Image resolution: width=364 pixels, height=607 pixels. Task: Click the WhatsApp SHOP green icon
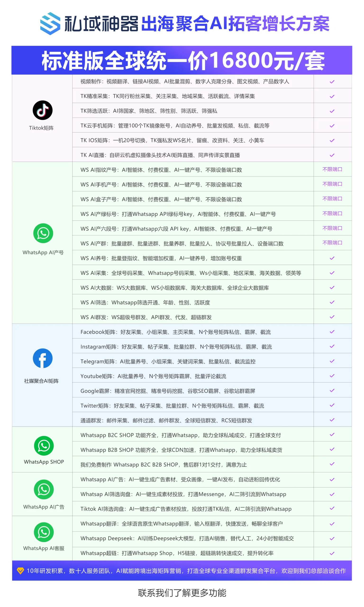click(44, 446)
